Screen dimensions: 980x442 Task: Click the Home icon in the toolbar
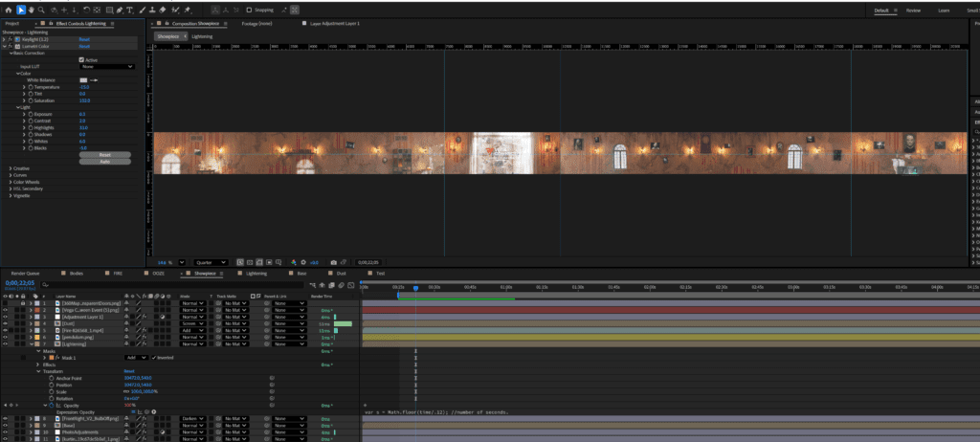coord(8,10)
